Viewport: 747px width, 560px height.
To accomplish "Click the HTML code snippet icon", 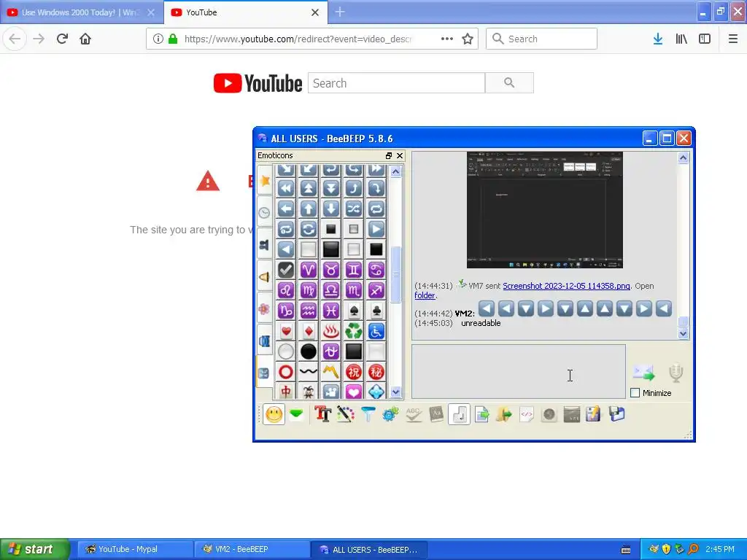I will (527, 414).
